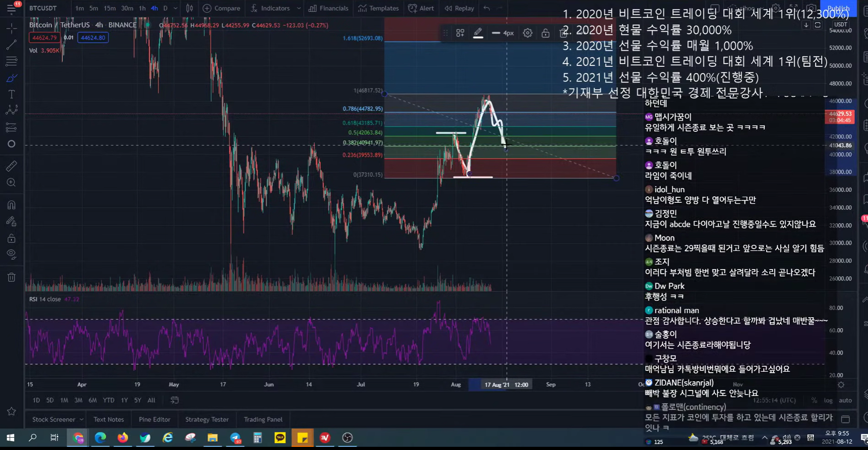Open the line color pencil picker
868x450 pixels.
click(x=478, y=33)
